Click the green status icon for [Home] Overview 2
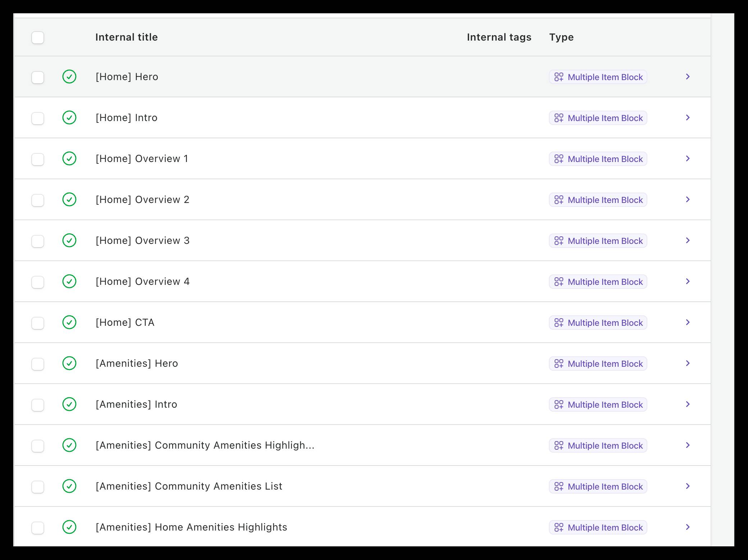Viewport: 748px width, 560px height. coord(69,199)
